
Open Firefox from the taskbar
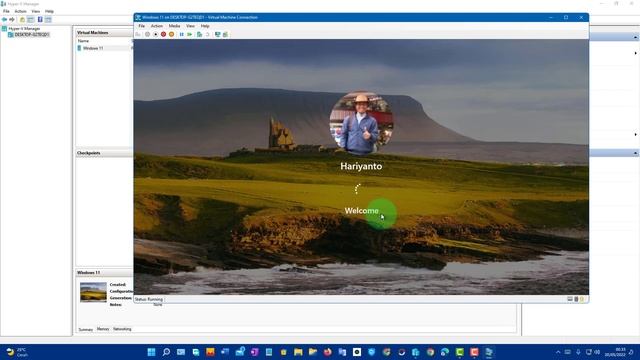pos(327,352)
